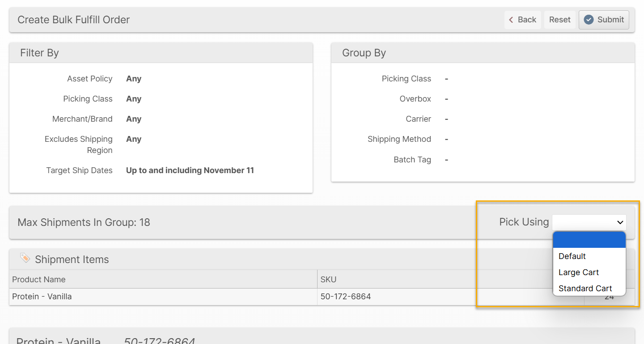Click the Filter By panel heading

pyautogui.click(x=39, y=53)
